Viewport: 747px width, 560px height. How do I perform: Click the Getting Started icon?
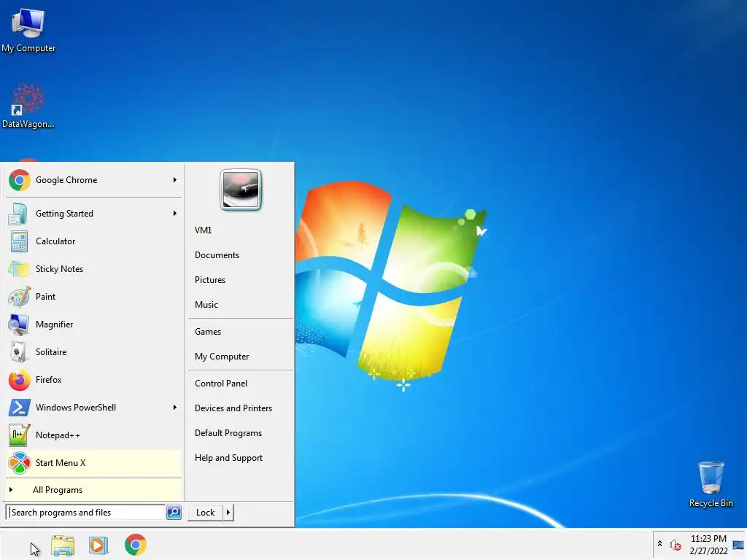pos(18,214)
